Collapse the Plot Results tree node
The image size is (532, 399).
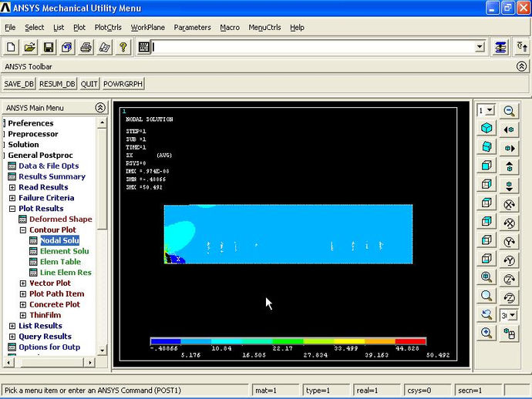[12, 209]
